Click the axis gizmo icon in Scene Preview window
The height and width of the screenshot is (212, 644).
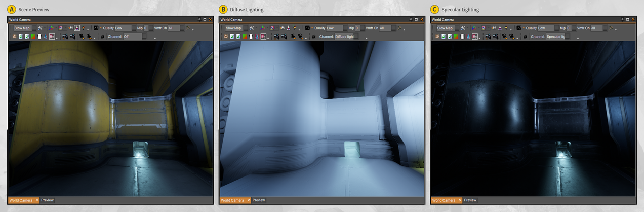pos(51,28)
